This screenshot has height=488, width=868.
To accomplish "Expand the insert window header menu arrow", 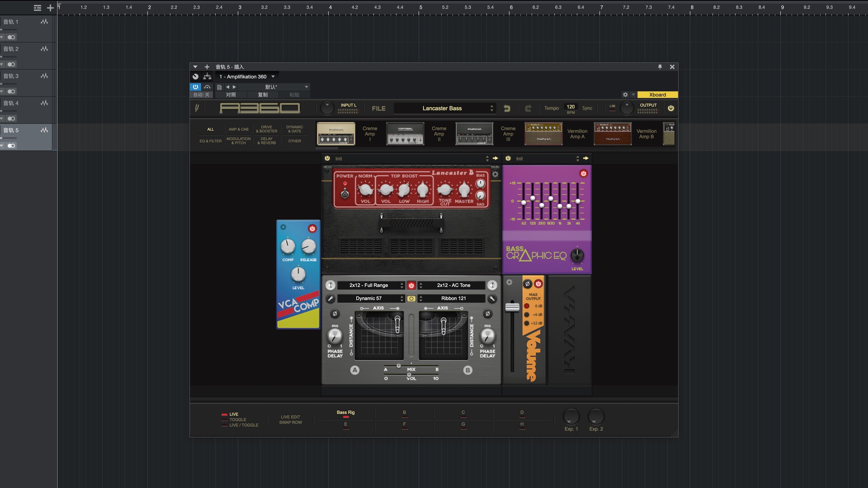I will [195, 67].
